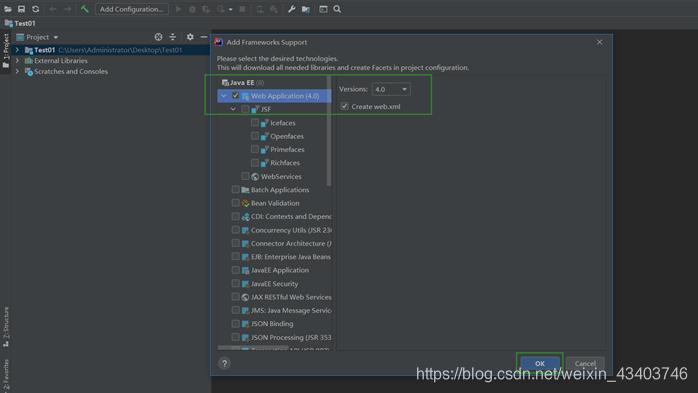The height and width of the screenshot is (393, 698).
Task: Click the Collapse All icon in Project panel
Action: click(x=173, y=37)
